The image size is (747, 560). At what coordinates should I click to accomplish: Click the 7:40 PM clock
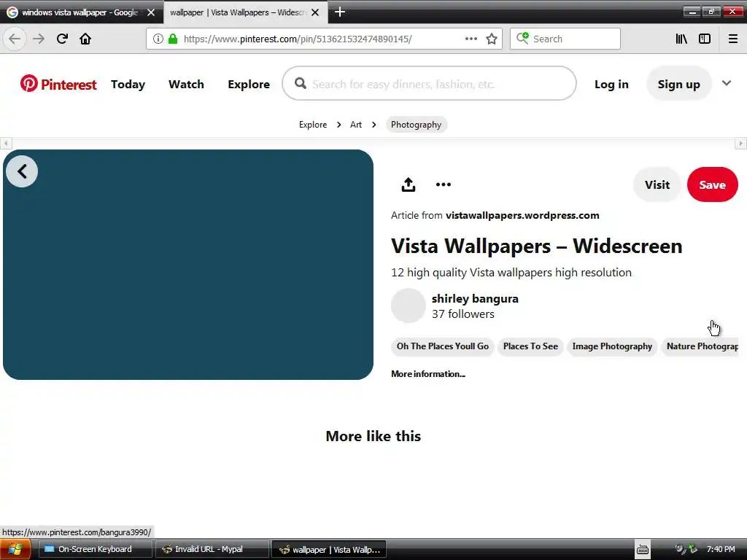point(720,549)
